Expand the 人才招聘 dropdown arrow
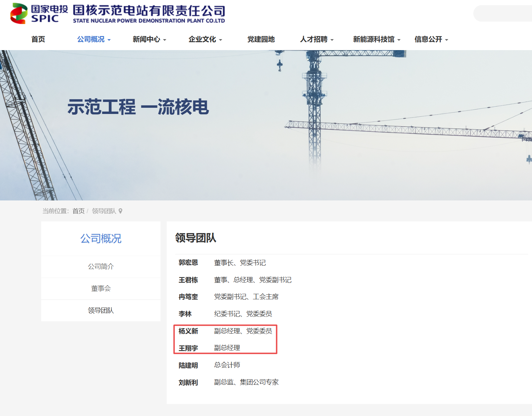This screenshot has width=532, height=416. tap(332, 40)
